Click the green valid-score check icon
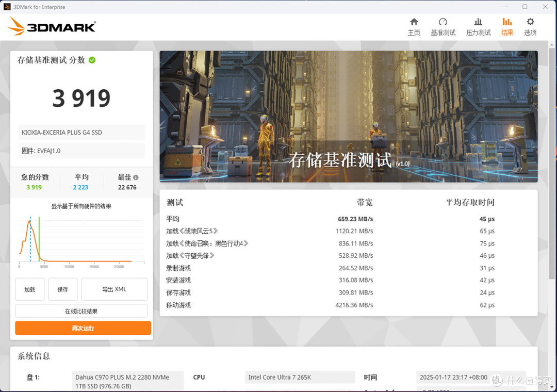The height and width of the screenshot is (392, 557). pos(92,60)
